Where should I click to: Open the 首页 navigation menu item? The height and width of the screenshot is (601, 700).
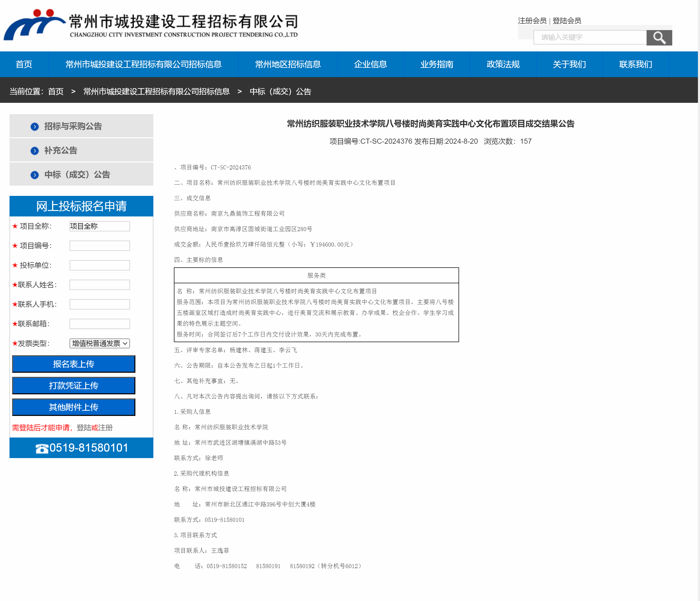24,64
